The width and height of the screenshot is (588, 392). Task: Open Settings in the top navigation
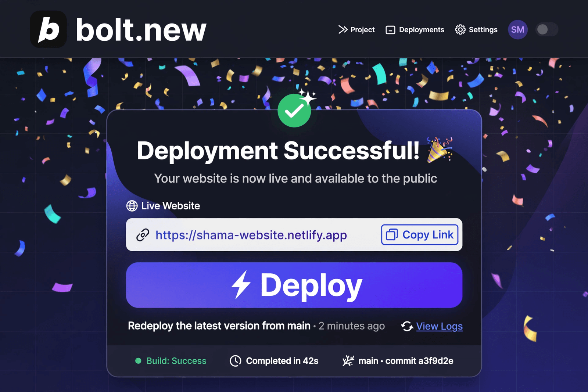tap(476, 30)
